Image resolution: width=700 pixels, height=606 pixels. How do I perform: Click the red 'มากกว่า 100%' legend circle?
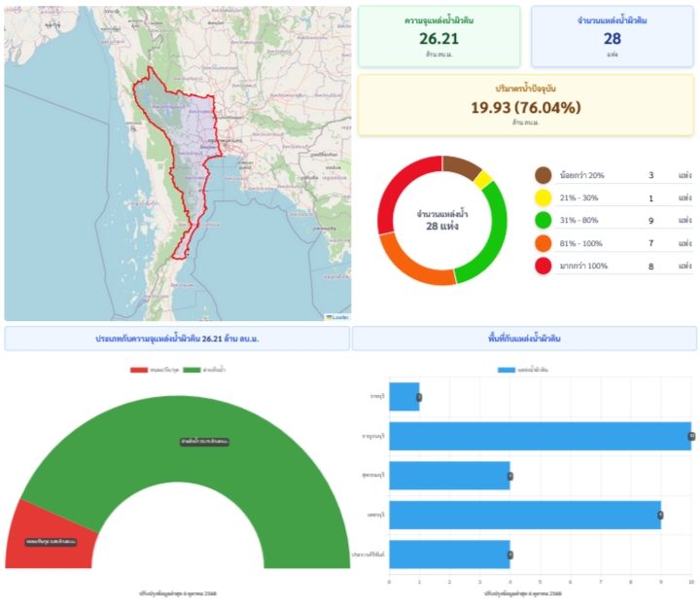(x=543, y=265)
